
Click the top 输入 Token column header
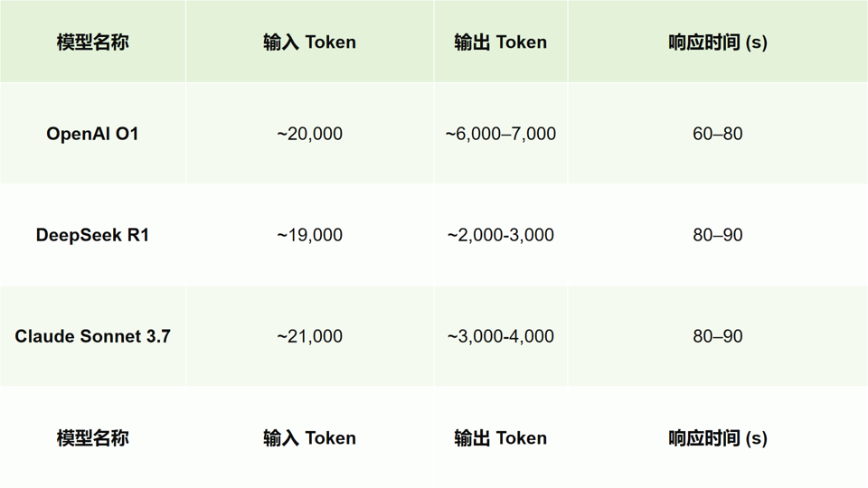click(309, 42)
